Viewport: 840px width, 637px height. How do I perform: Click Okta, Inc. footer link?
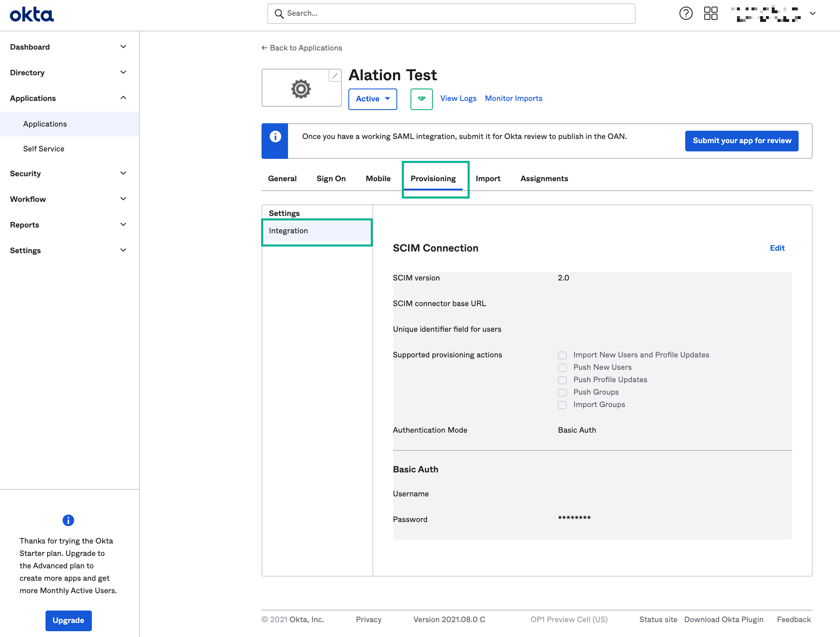pos(306,620)
